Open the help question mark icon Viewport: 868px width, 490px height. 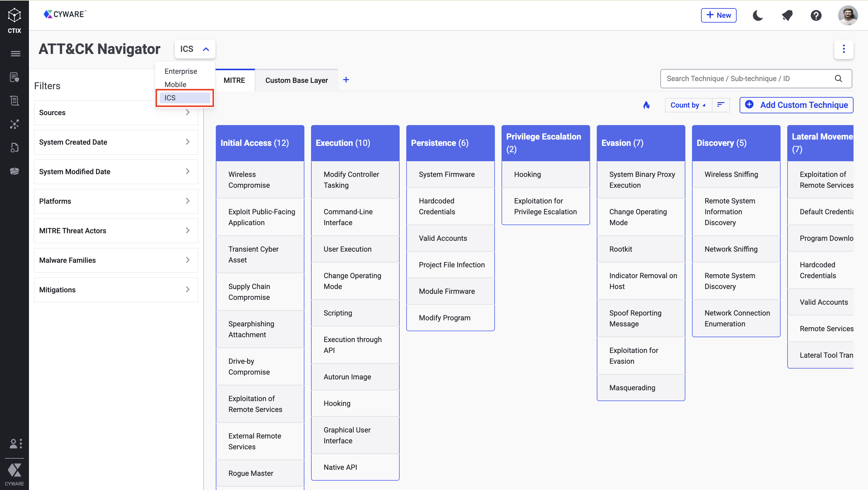click(x=816, y=15)
